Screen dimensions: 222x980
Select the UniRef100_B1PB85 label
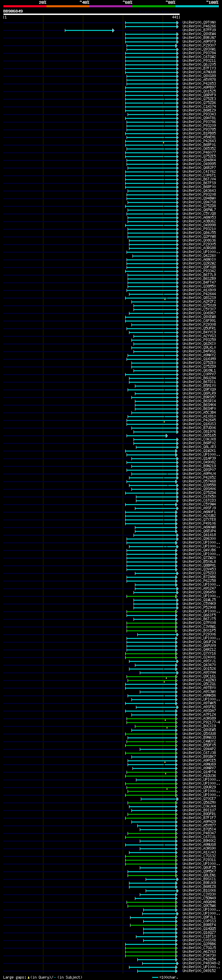[199, 133]
